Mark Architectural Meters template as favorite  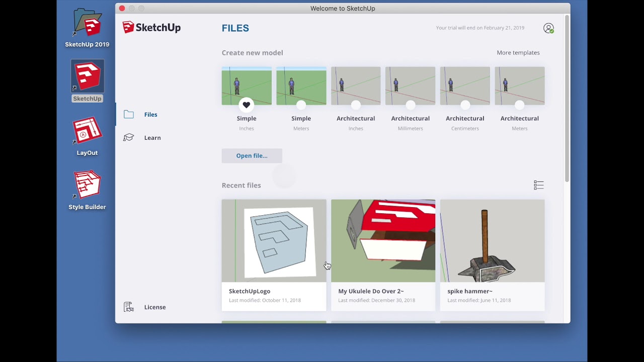[x=520, y=105]
